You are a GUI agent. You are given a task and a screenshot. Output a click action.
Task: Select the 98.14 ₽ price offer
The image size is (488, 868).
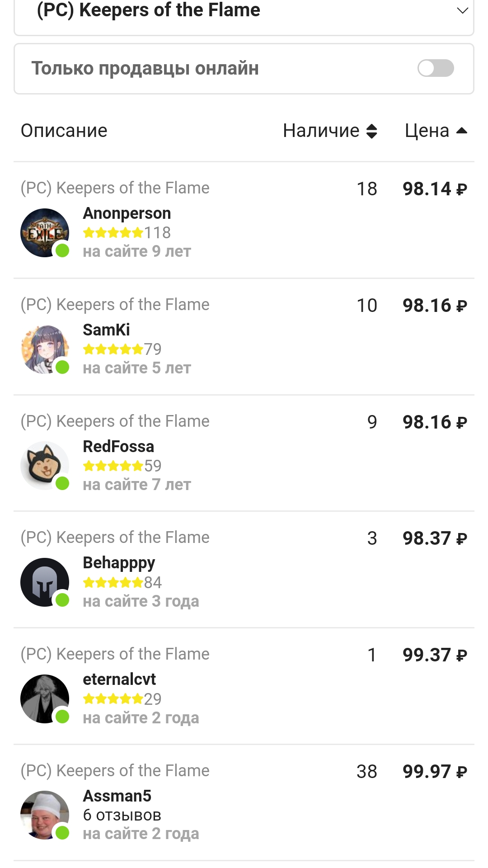click(x=434, y=189)
